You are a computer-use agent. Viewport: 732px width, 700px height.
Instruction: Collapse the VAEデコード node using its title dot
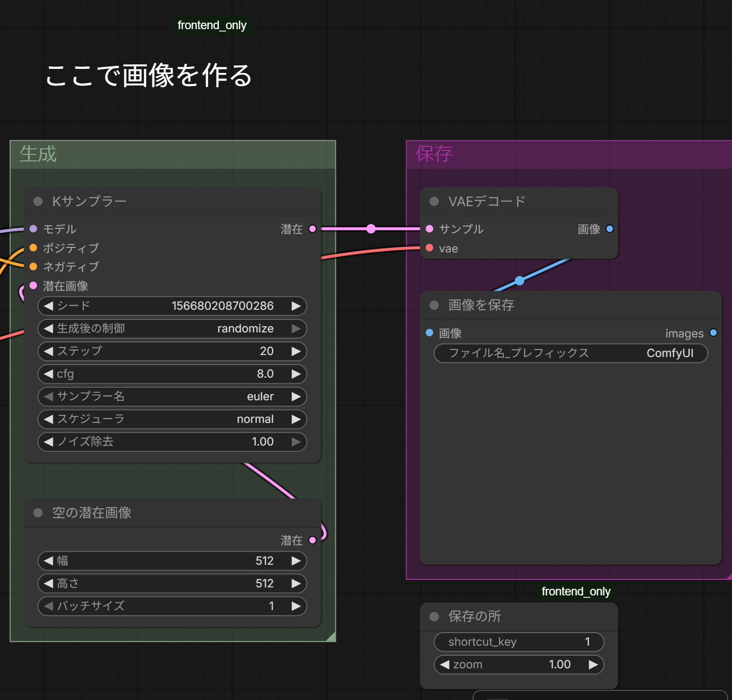pyautogui.click(x=434, y=202)
